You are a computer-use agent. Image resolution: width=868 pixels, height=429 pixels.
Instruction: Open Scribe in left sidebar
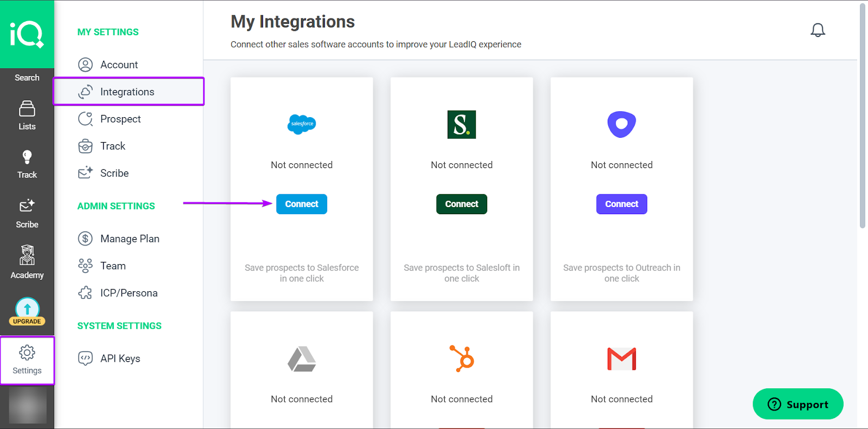(27, 214)
